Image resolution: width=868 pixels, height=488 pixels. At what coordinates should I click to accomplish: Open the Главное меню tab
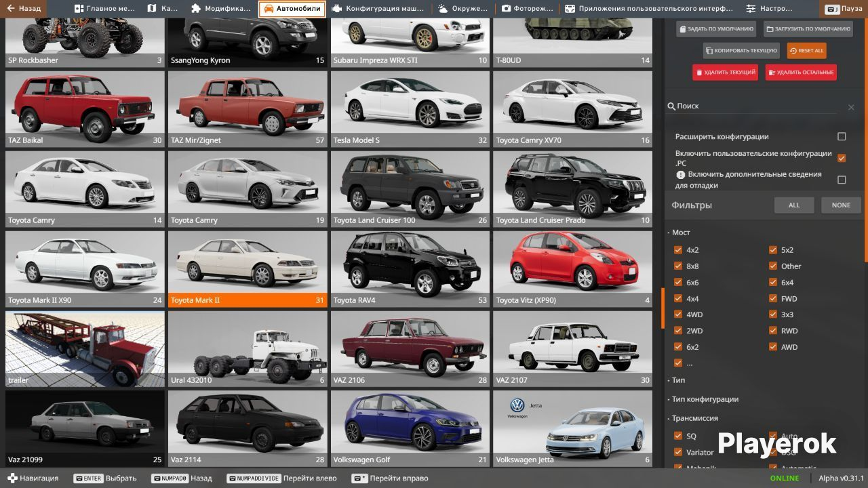(104, 9)
